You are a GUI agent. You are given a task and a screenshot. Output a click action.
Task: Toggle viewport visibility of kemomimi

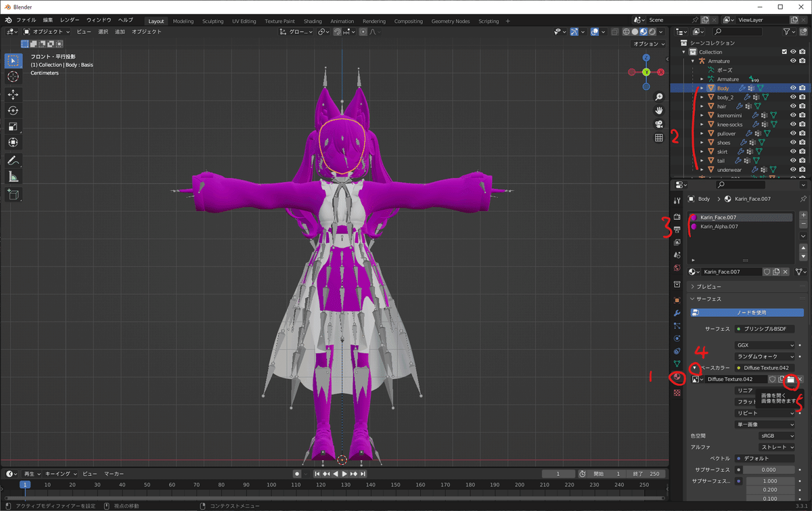[793, 115]
